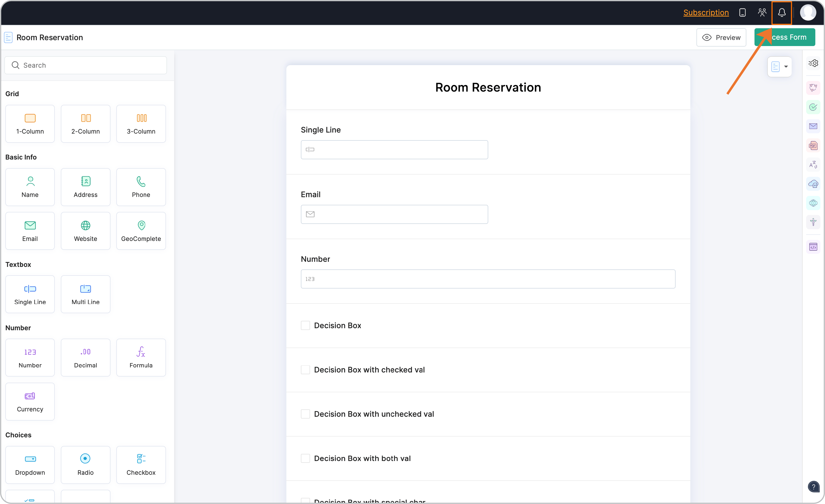Click the cloud upload integration icon
Viewport: 825px width, 504px height.
click(x=813, y=184)
